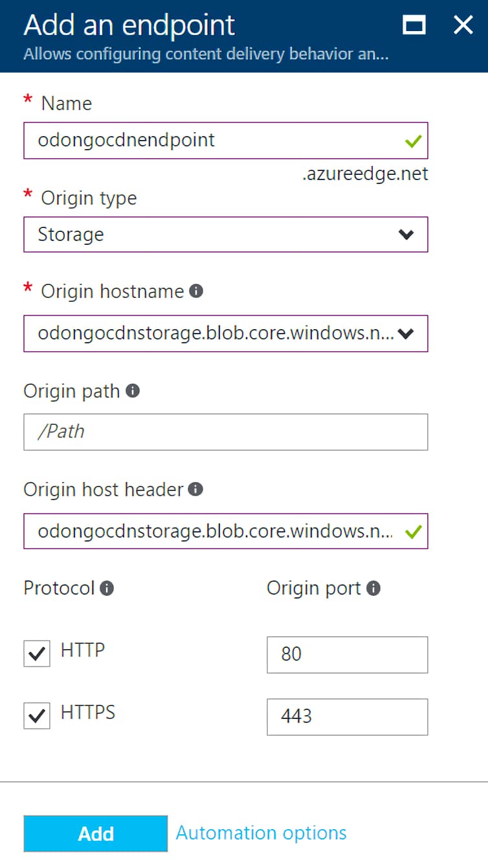Maximize the Add an endpoint blade
Viewport: 488px width, 868px height.
(x=414, y=25)
